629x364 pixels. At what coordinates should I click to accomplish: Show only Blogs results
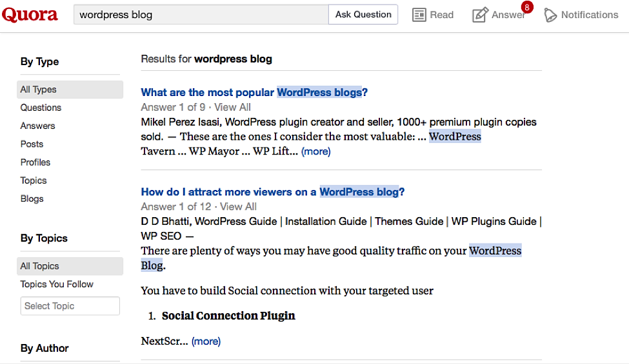[x=32, y=199]
